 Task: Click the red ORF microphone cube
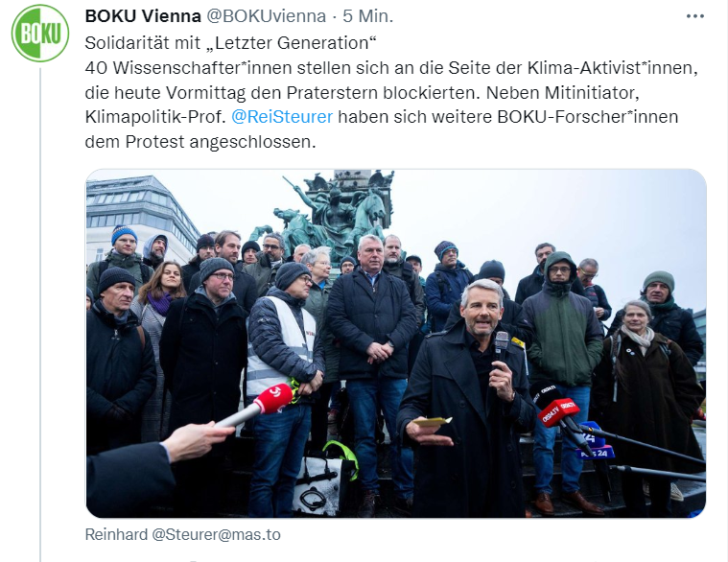(559, 410)
